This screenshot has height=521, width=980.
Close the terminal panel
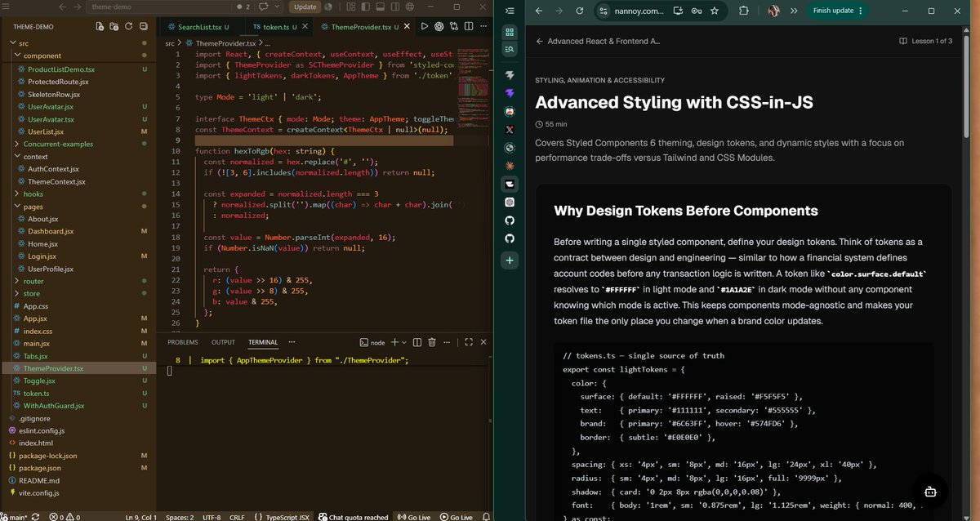point(482,342)
